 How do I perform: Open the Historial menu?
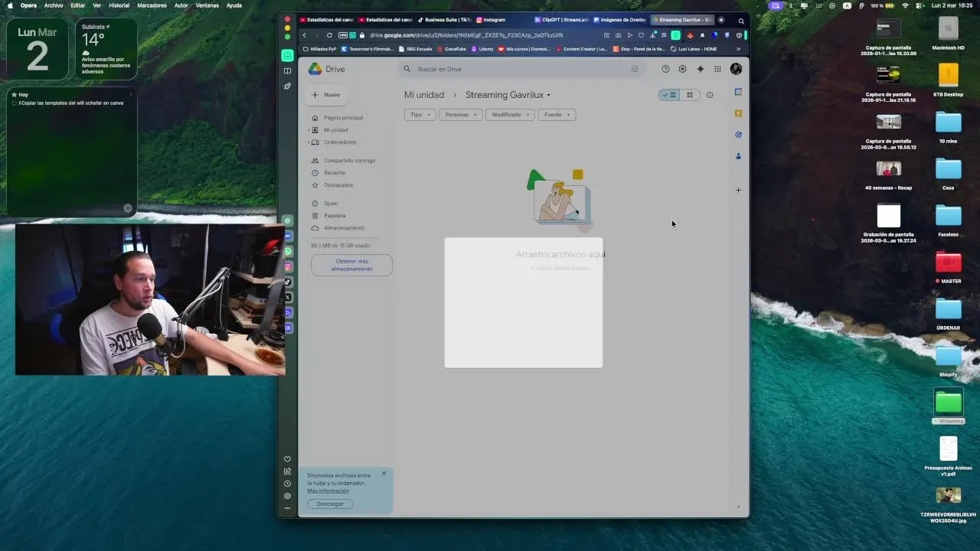click(x=119, y=5)
